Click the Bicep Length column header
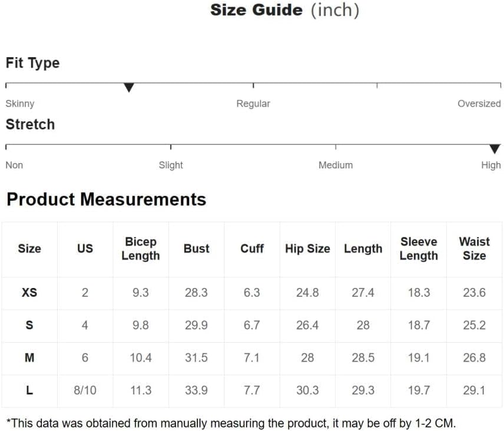Screen dimensions: 504x431 pos(141,248)
